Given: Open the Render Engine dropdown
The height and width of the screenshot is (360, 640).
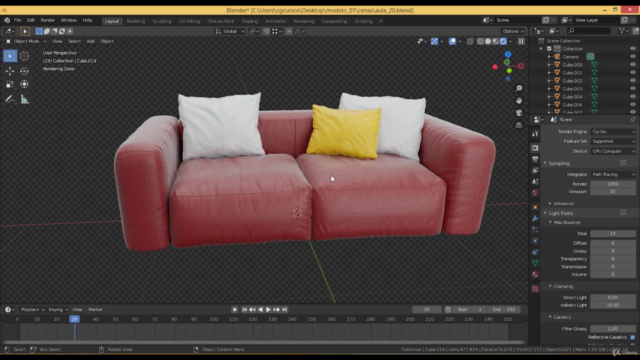Looking at the screenshot, I should pos(613,132).
